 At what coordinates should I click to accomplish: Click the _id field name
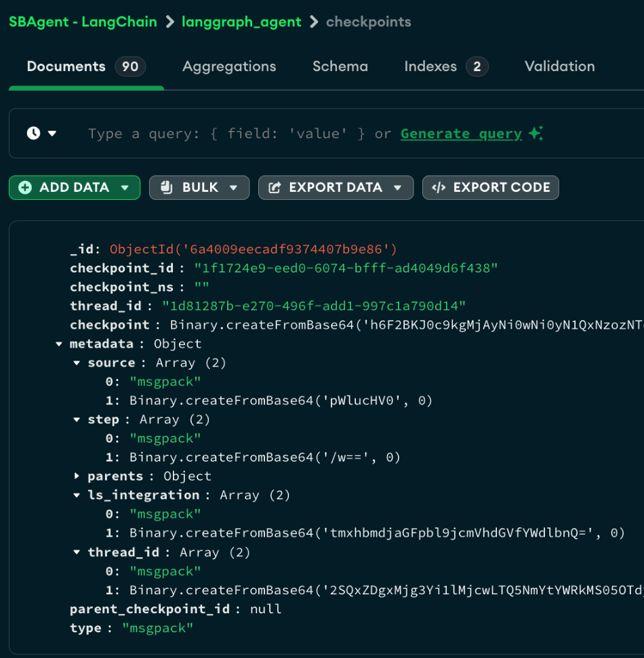pyautogui.click(x=81, y=249)
